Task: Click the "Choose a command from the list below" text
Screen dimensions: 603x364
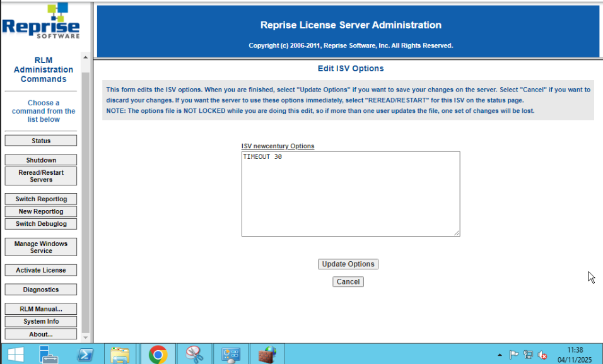Action: click(x=44, y=111)
